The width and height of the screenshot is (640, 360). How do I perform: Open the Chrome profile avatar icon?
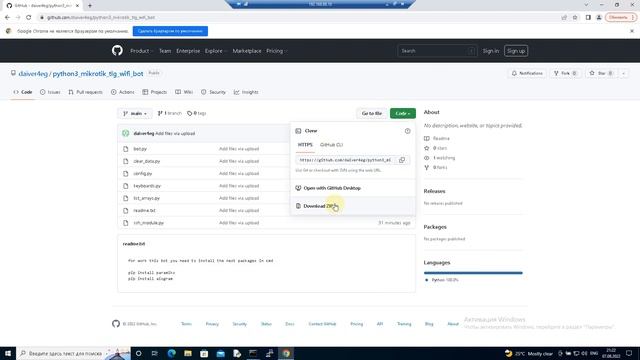(x=599, y=18)
